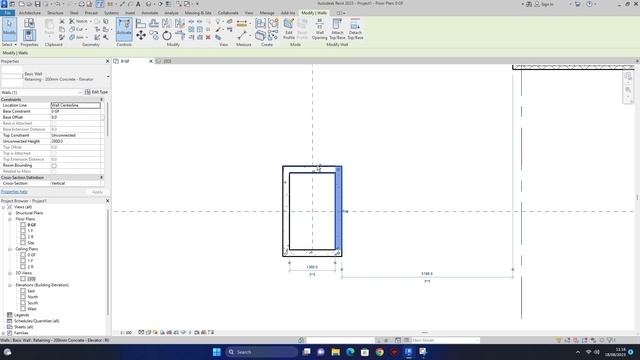
Task: Click the Edit Type button
Action: coord(96,92)
